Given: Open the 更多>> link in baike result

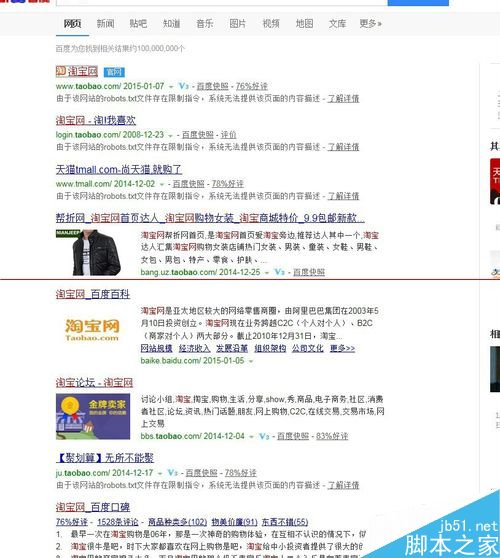Looking at the screenshot, I should [342, 348].
